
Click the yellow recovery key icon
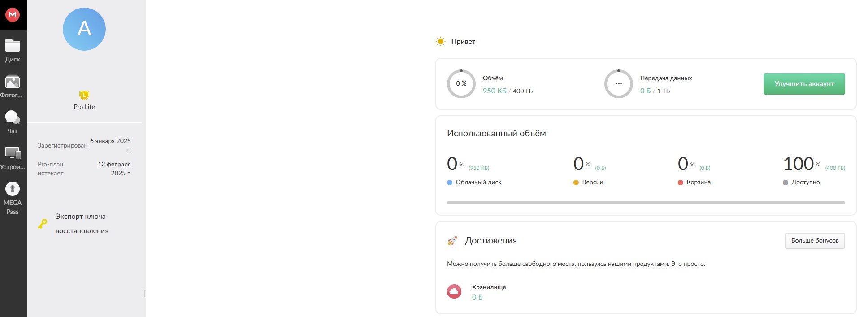coord(43,224)
